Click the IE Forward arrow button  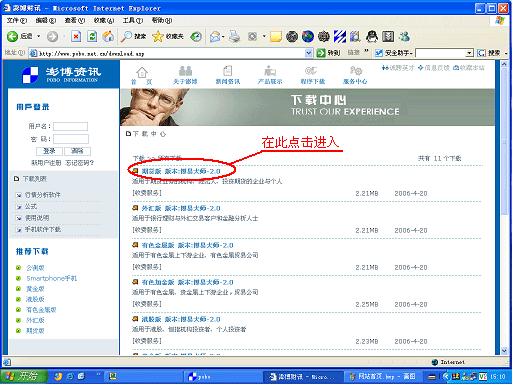click(52, 36)
